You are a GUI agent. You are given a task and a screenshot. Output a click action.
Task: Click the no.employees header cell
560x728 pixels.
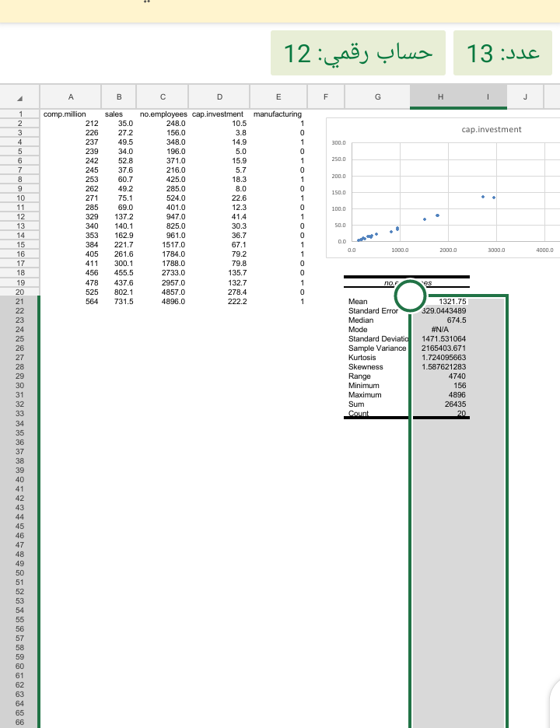163,114
